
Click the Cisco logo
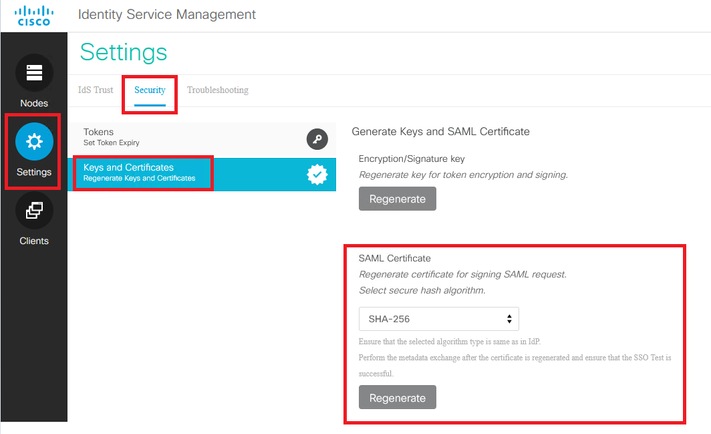pos(34,16)
